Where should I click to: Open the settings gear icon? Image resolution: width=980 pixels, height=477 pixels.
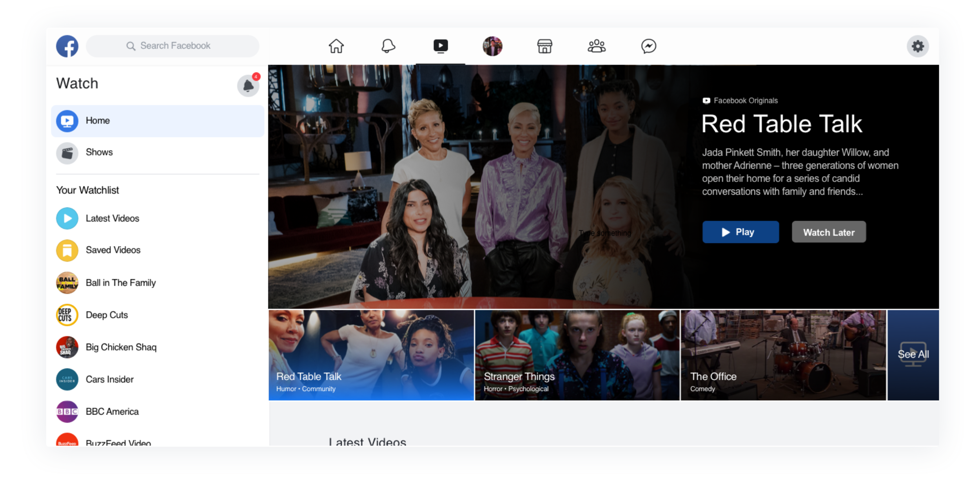(x=918, y=46)
